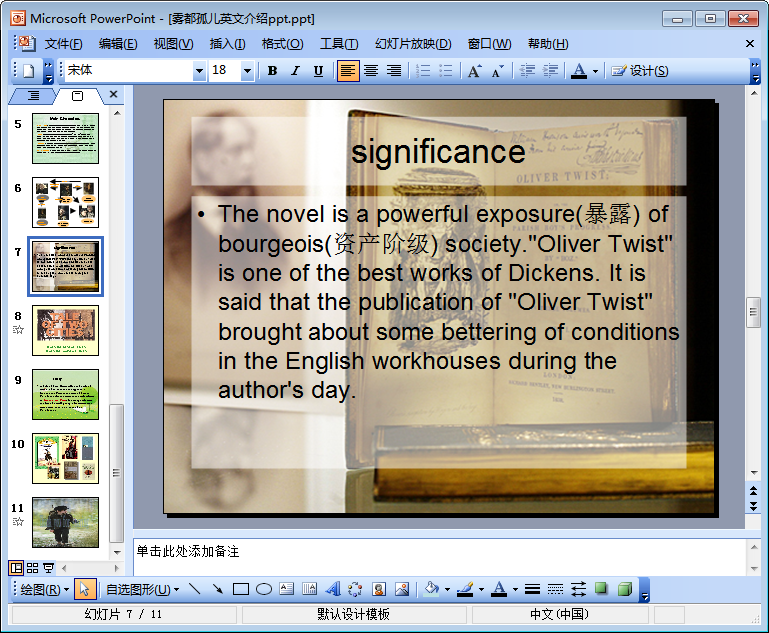769x633 pixels.
Task: Select the Line drawing tool
Action: [x=195, y=589]
